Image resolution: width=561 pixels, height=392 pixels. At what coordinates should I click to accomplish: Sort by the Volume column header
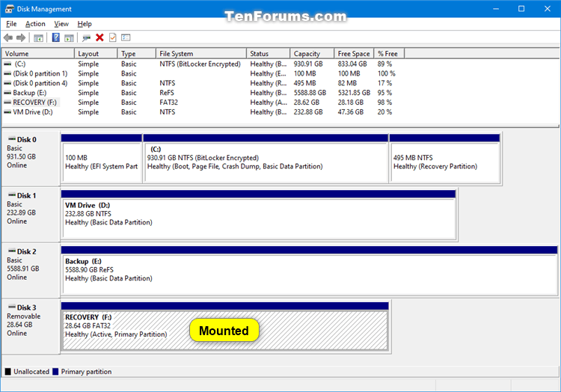pos(38,54)
